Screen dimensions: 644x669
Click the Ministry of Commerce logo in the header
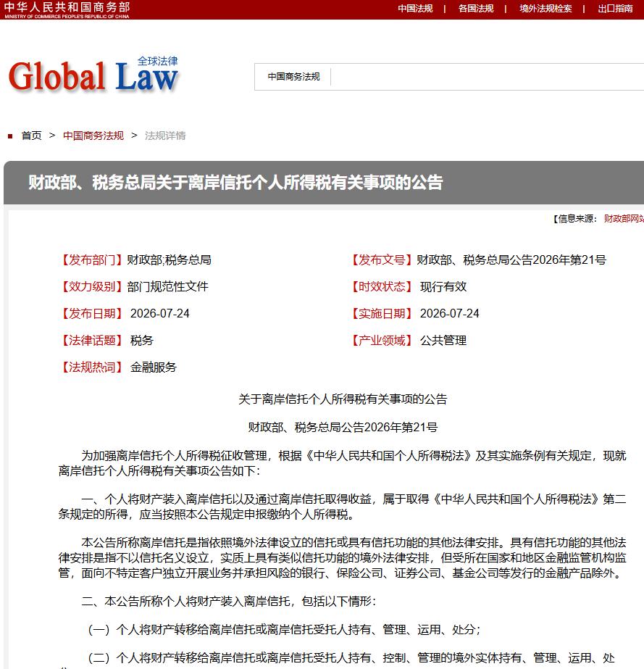pyautogui.click(x=67, y=10)
